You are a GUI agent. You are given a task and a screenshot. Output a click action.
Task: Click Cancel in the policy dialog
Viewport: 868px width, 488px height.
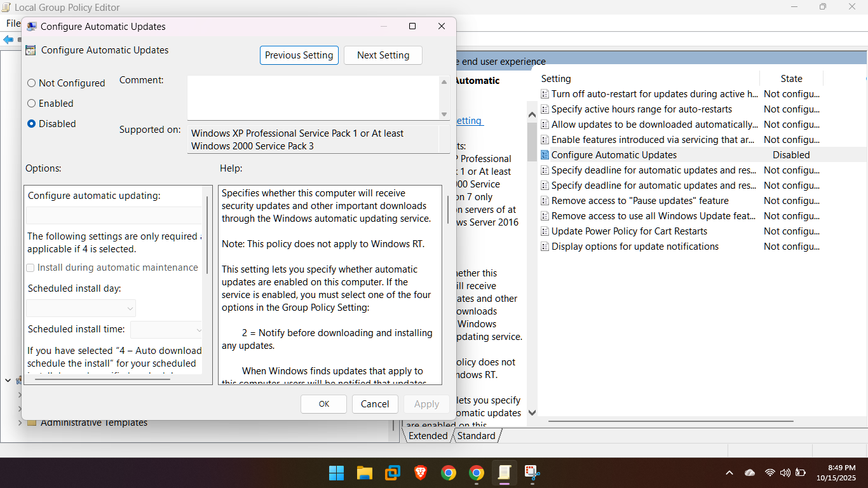(375, 404)
